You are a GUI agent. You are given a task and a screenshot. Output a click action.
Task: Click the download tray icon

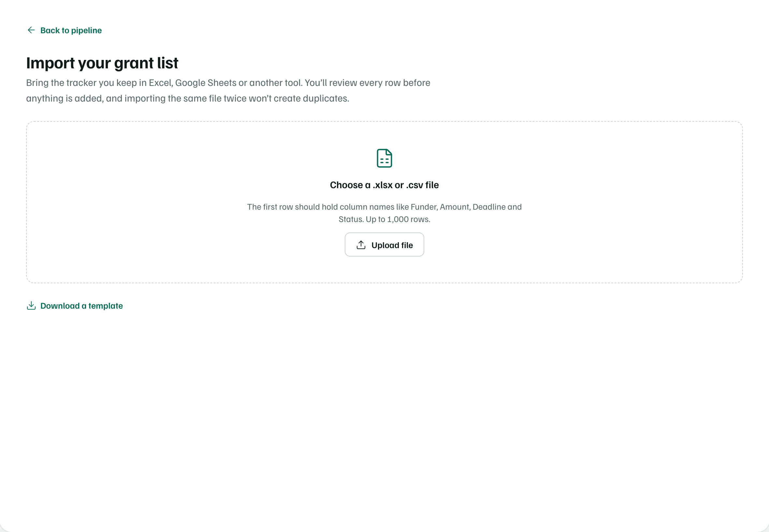(x=31, y=306)
